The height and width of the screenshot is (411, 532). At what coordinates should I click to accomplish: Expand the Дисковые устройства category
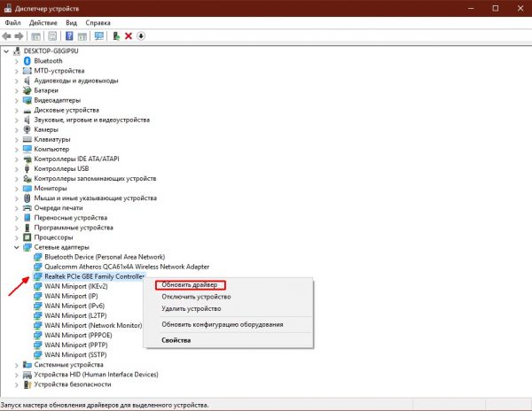click(x=17, y=111)
